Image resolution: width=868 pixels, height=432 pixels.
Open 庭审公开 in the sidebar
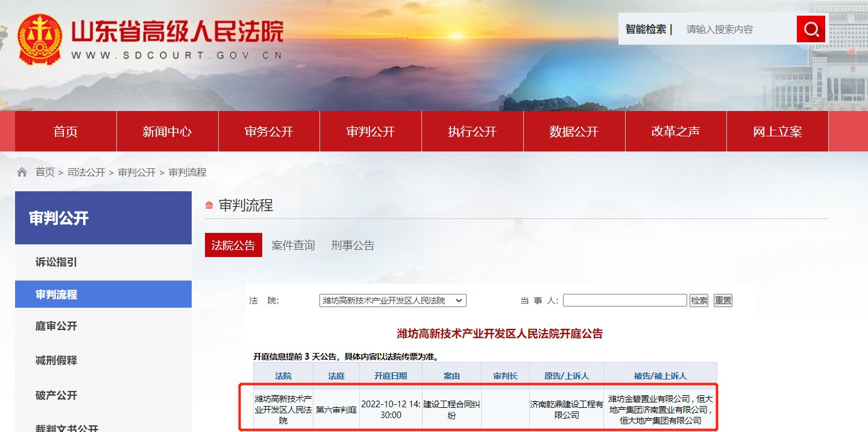[103, 326]
